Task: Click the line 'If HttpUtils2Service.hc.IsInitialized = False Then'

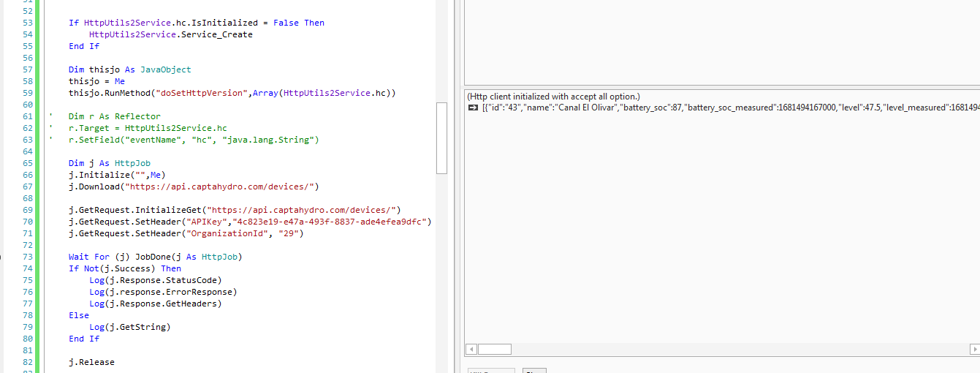Action: 197,23
